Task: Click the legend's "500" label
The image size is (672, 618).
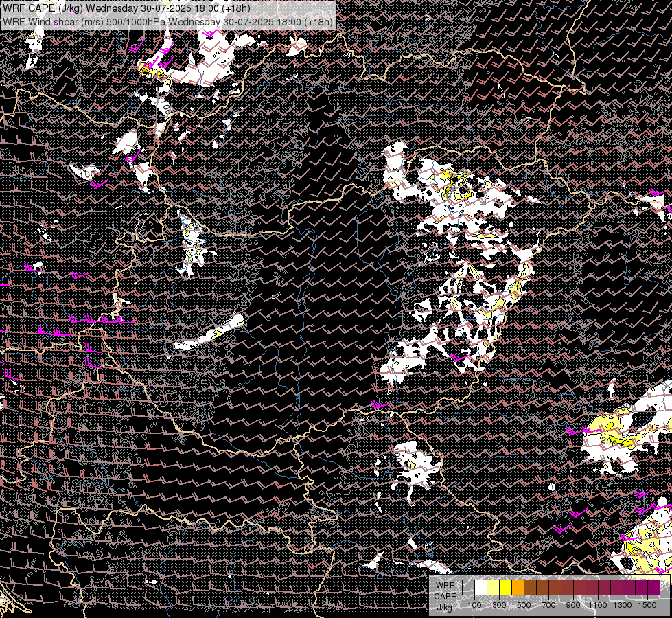Action: (524, 605)
